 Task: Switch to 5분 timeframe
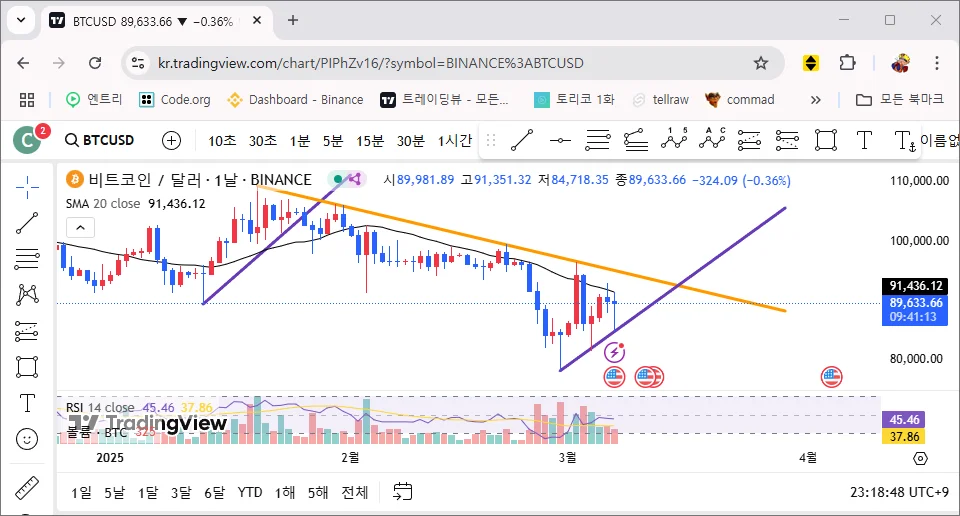pos(333,141)
